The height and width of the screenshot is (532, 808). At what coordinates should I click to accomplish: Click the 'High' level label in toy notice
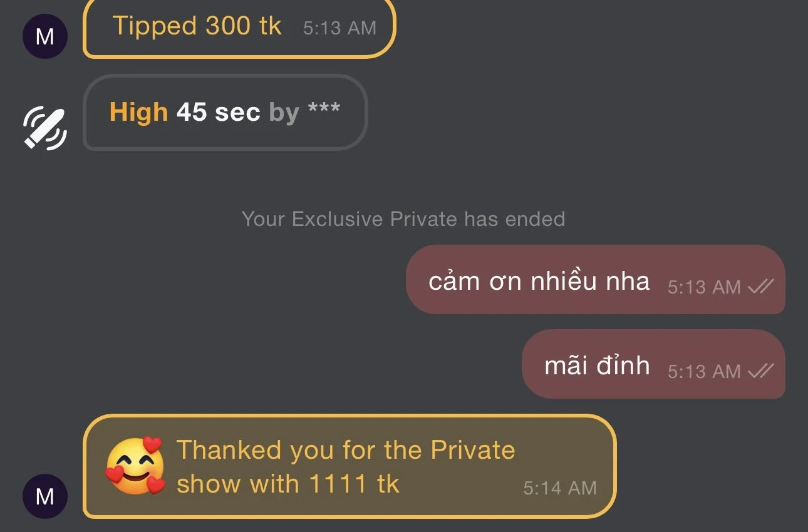[x=138, y=112]
